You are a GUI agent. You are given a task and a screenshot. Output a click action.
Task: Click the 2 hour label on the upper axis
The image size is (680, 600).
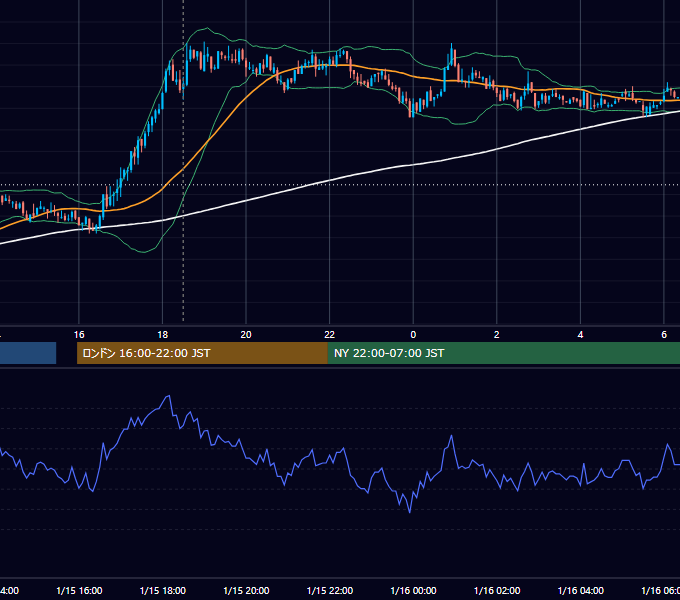coord(497,335)
